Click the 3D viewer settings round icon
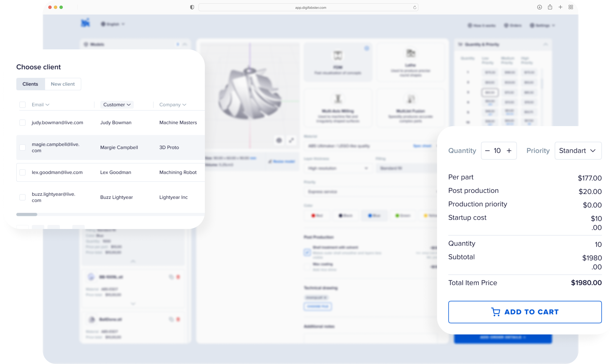This screenshot has height=364, width=614. (x=279, y=140)
